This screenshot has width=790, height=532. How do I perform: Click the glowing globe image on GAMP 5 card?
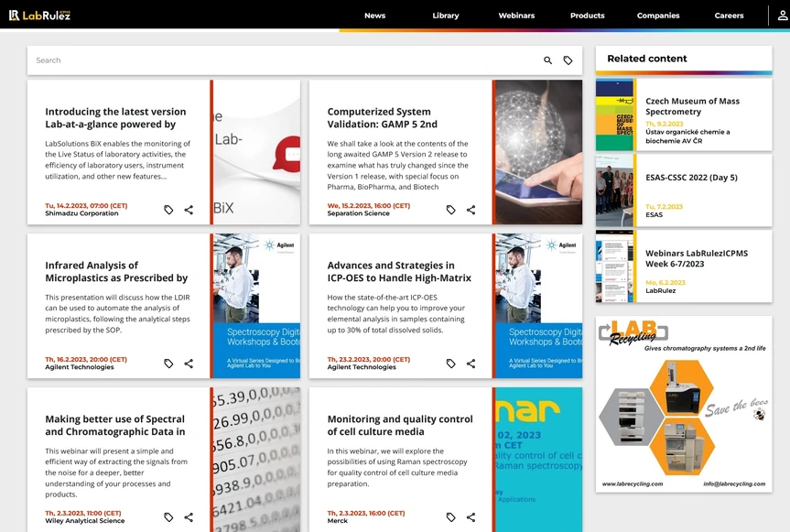538,152
